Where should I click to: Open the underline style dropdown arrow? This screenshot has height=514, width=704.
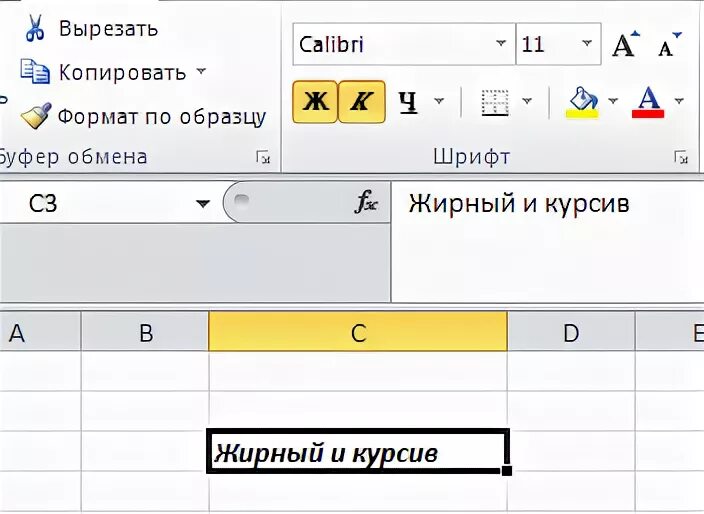[x=439, y=101]
